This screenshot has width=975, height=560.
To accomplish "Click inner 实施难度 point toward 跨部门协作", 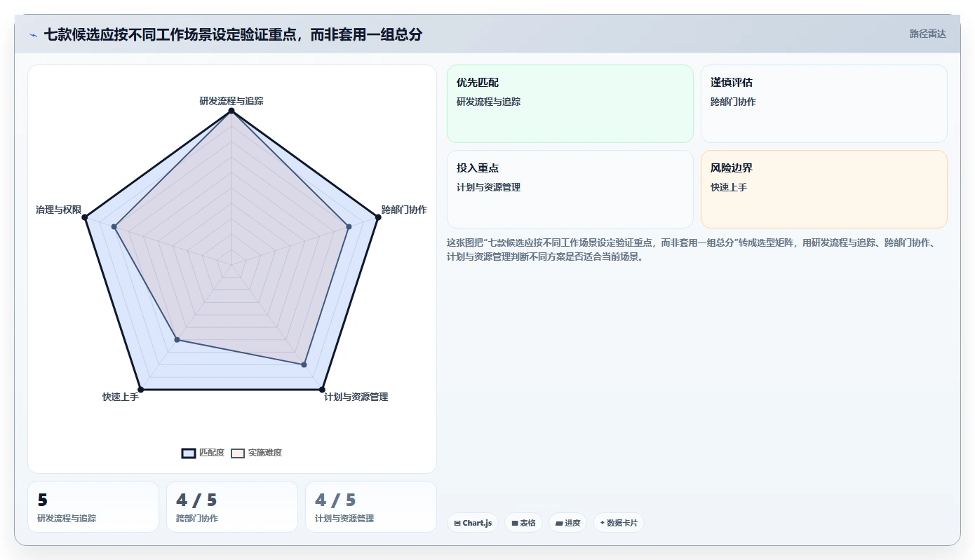I will tap(349, 226).
